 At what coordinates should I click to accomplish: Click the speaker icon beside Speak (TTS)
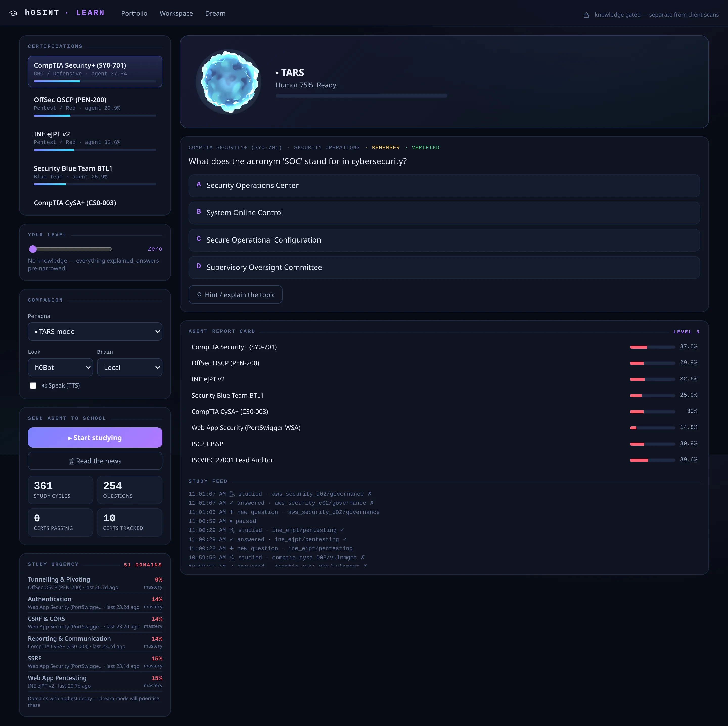click(x=44, y=385)
